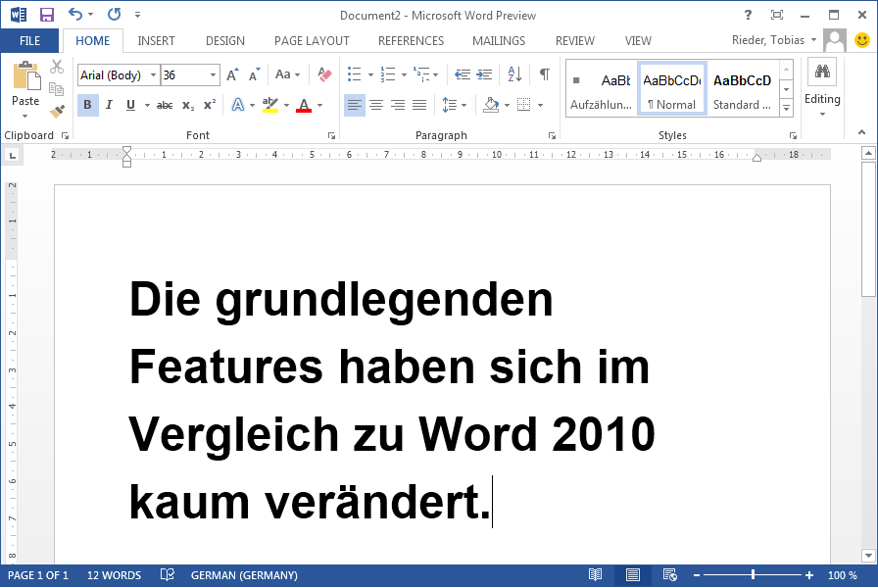Shrink the font size
Screen dimensions: 878x588
[255, 74]
